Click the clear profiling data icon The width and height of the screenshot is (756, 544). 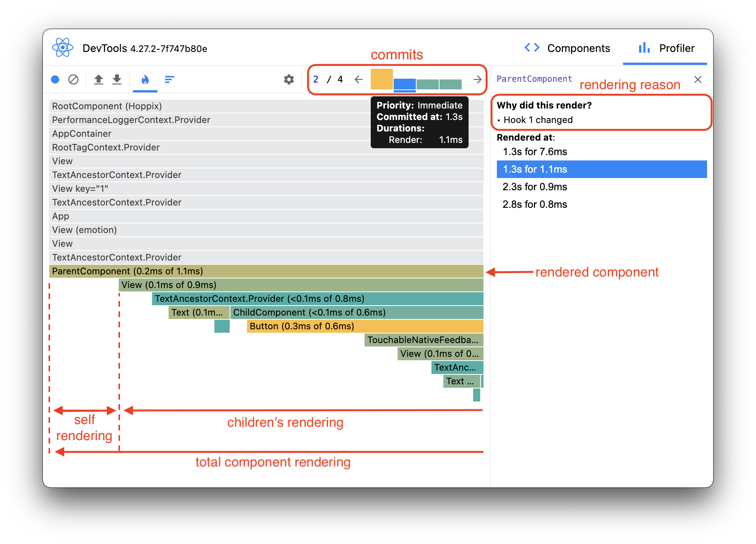click(73, 79)
